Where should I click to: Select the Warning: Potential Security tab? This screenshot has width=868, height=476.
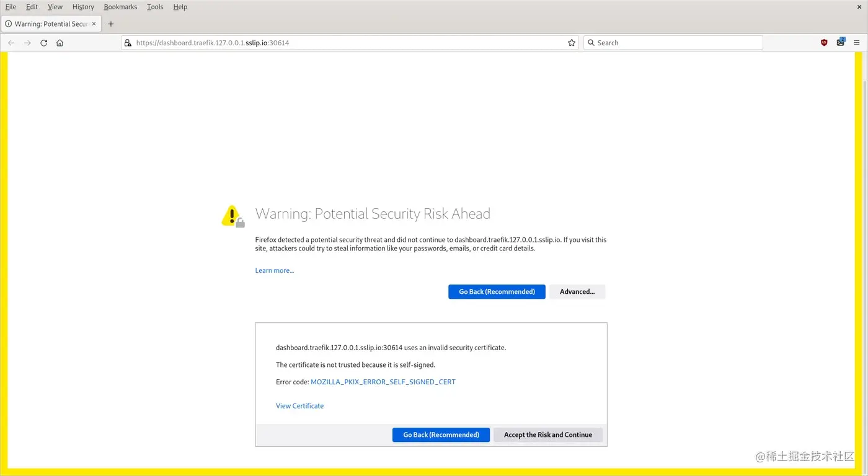point(51,24)
